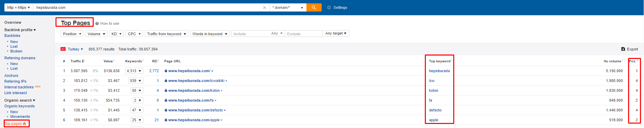Click the Turkey flag icon
This screenshot has width=644, height=128.
63,49
